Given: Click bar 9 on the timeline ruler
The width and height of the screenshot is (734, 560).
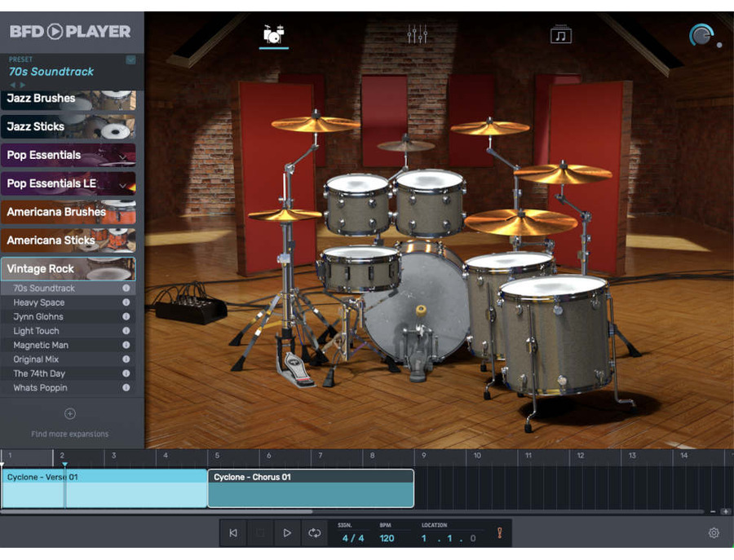Looking at the screenshot, I should pyautogui.click(x=423, y=455).
